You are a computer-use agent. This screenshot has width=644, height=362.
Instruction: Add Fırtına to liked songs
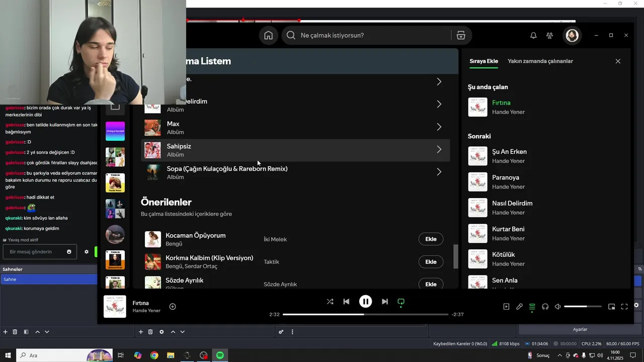pos(173,307)
